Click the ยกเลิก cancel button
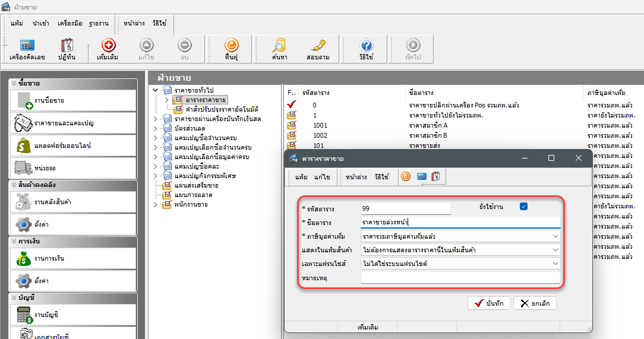This screenshot has height=339, width=644. [x=535, y=303]
